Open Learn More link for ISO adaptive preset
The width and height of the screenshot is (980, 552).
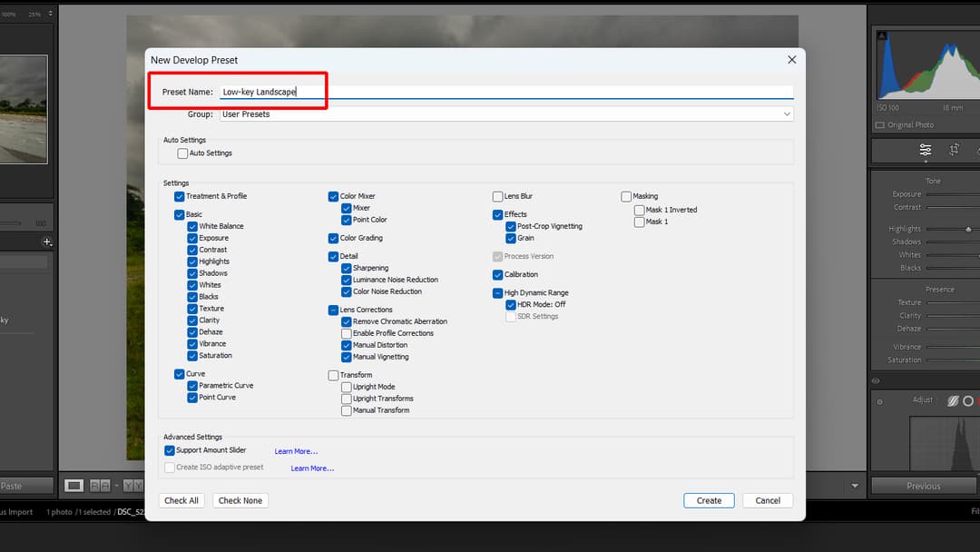point(312,468)
